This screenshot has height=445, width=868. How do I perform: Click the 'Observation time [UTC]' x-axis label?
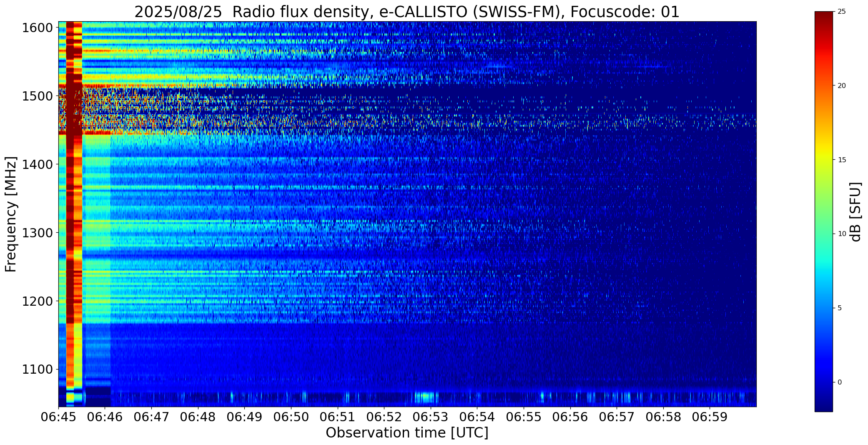pyautogui.click(x=407, y=433)
